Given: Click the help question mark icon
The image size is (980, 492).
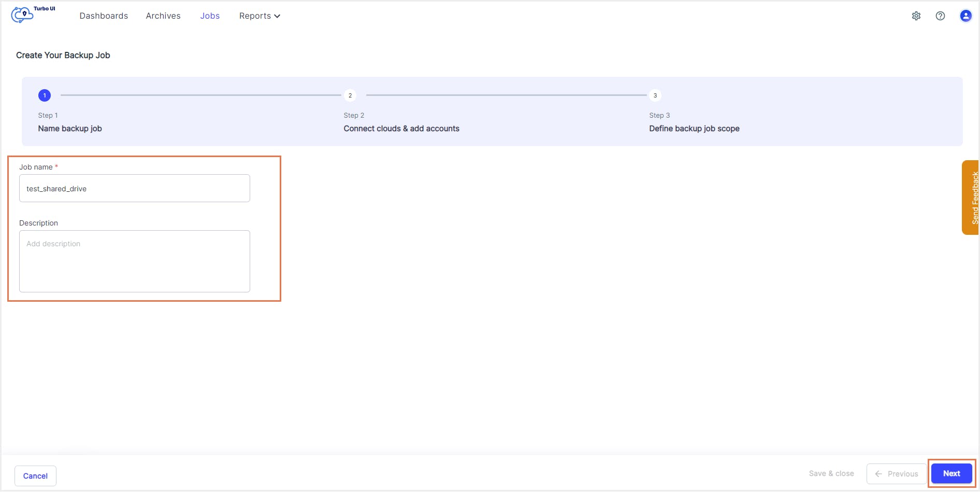Looking at the screenshot, I should [941, 16].
